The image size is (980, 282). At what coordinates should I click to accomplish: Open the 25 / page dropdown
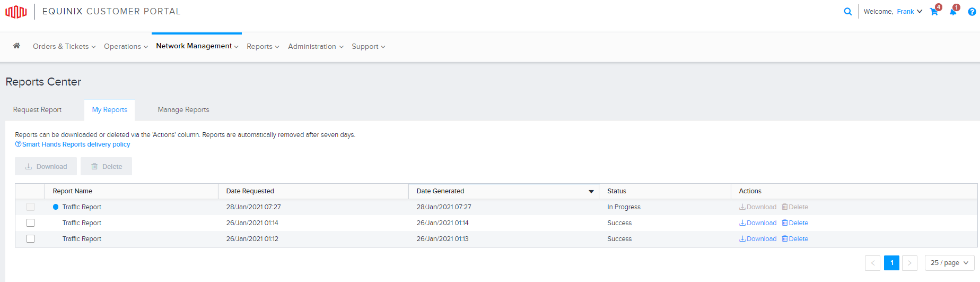(950, 263)
